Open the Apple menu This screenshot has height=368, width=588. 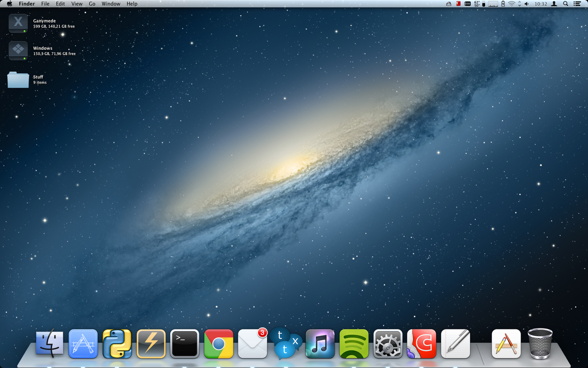(10, 4)
